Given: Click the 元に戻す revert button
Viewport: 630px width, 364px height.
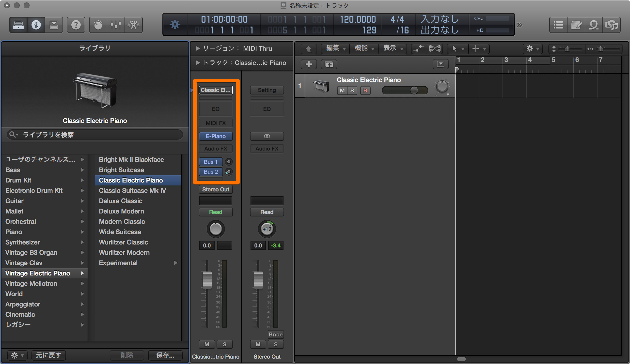Looking at the screenshot, I should [48, 355].
